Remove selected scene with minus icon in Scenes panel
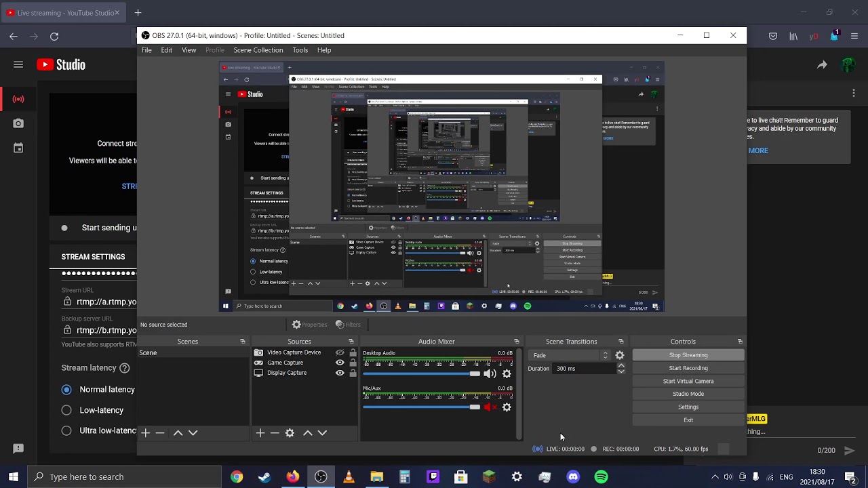Viewport: 868px width, 488px height. pyautogui.click(x=160, y=432)
